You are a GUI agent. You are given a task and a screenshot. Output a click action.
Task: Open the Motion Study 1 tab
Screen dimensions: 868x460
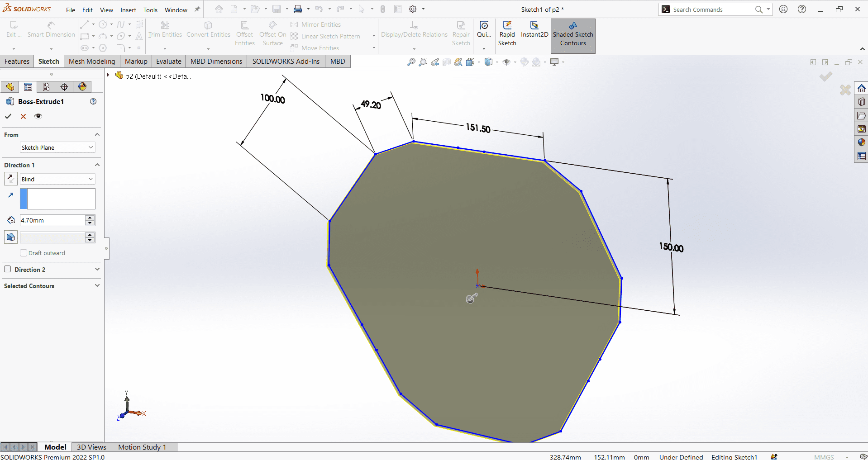[x=142, y=447]
